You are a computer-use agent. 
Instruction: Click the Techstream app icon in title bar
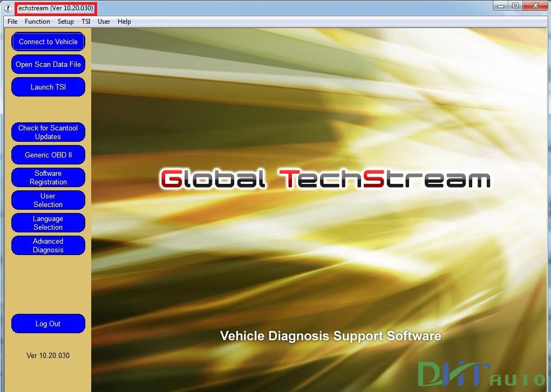pyautogui.click(x=8, y=8)
